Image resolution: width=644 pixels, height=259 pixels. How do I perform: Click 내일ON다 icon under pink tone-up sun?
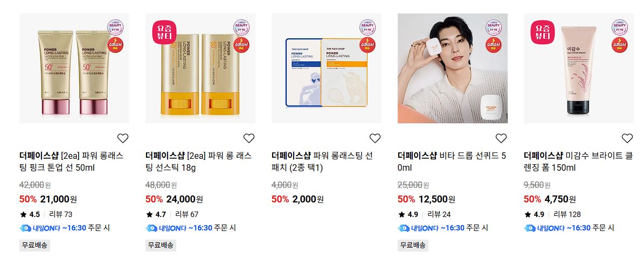(x=25, y=228)
